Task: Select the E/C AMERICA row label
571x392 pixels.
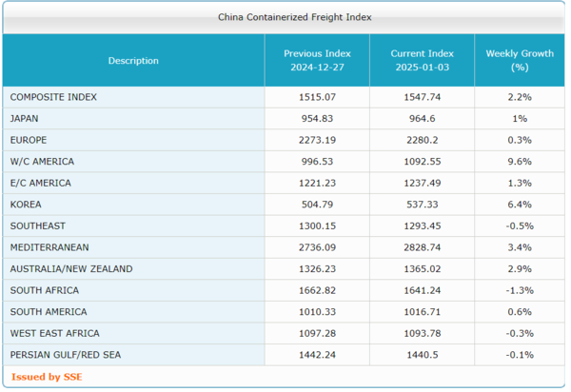Action: click(41, 183)
